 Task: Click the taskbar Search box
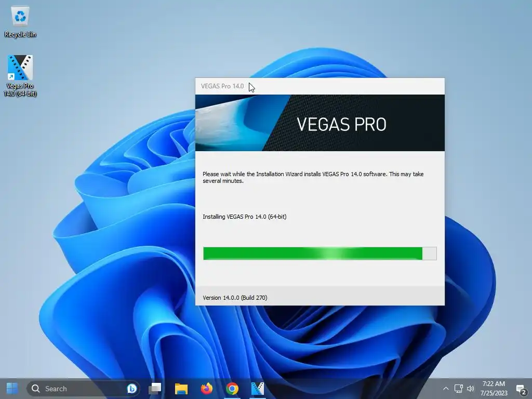[83, 389]
